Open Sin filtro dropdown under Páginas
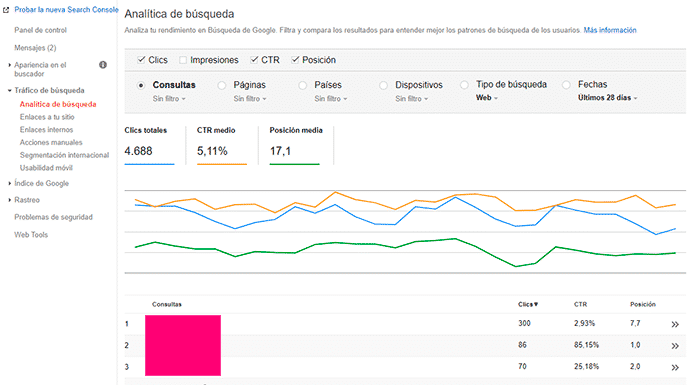Viewport: 700px width, 385px height. pos(250,99)
